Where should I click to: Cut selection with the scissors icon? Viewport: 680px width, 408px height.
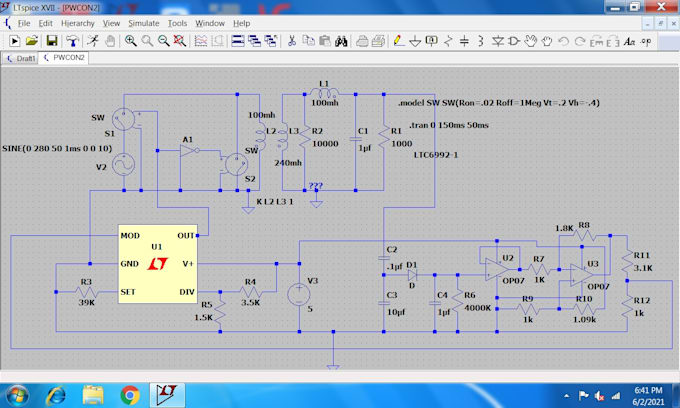tap(292, 41)
